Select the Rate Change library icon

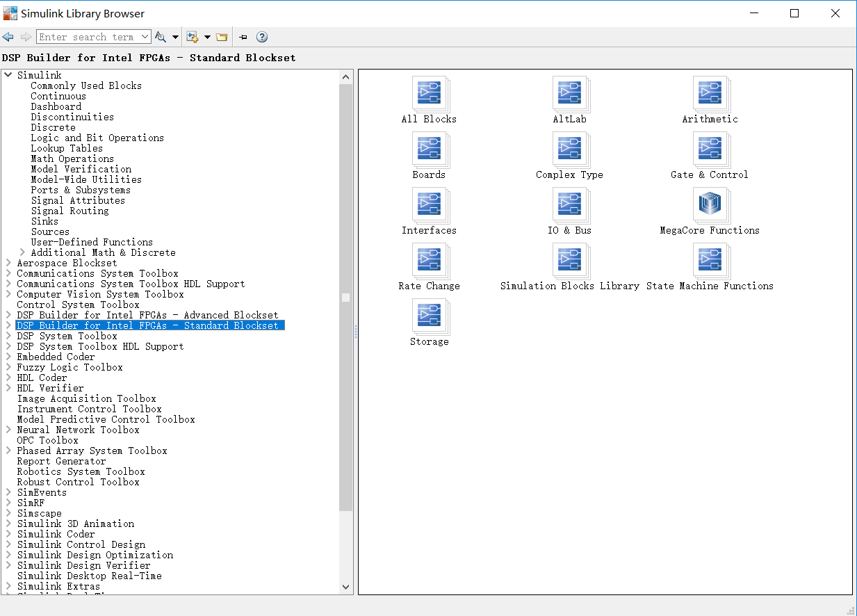click(x=429, y=260)
